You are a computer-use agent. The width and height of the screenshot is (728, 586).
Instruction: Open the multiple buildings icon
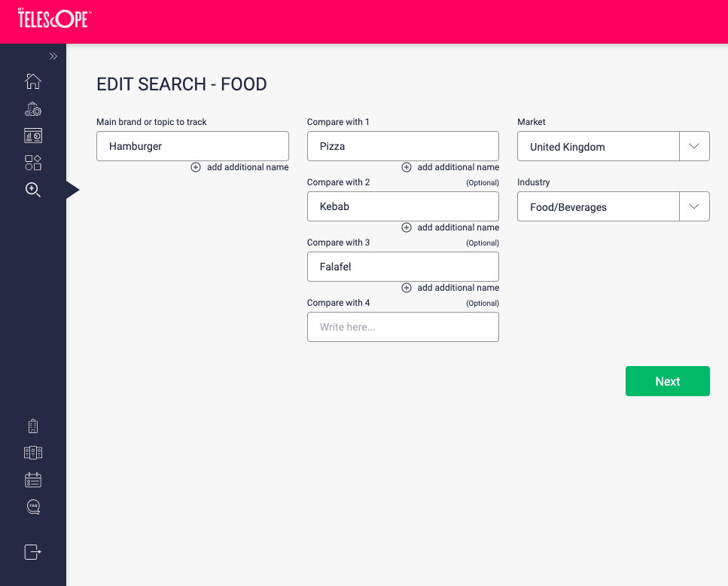click(x=33, y=453)
